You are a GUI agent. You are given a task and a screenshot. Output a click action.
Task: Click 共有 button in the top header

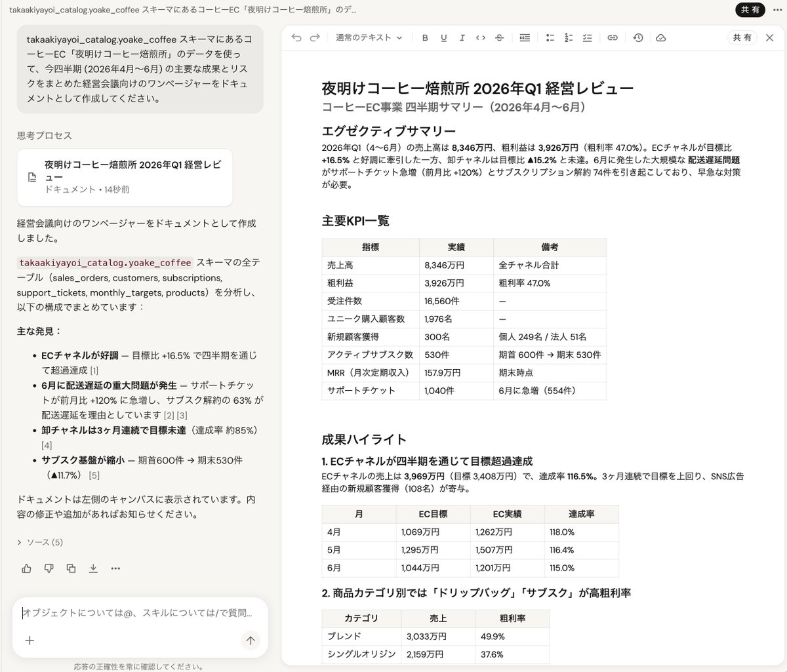point(750,10)
